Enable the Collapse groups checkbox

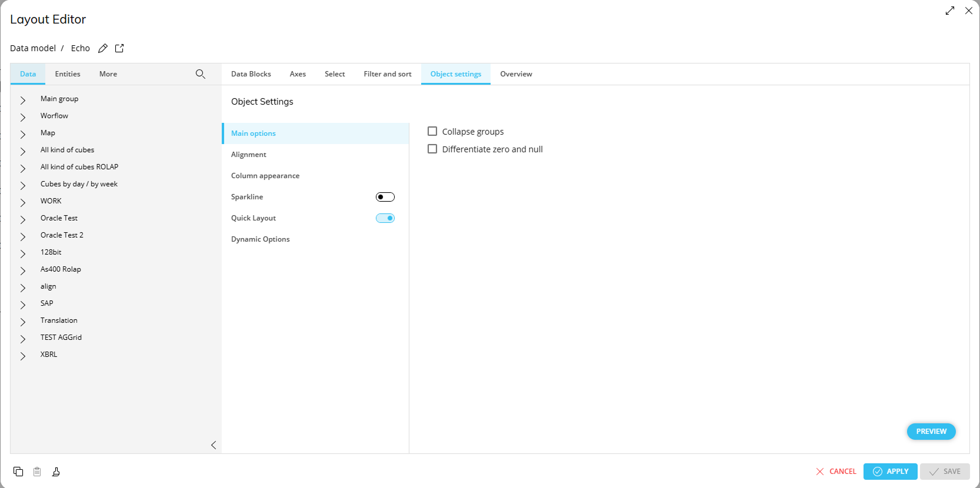(x=432, y=131)
